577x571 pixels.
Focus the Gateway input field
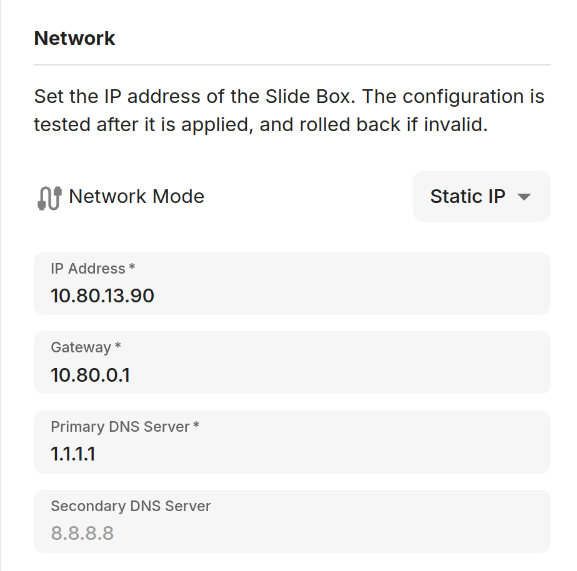point(292,363)
